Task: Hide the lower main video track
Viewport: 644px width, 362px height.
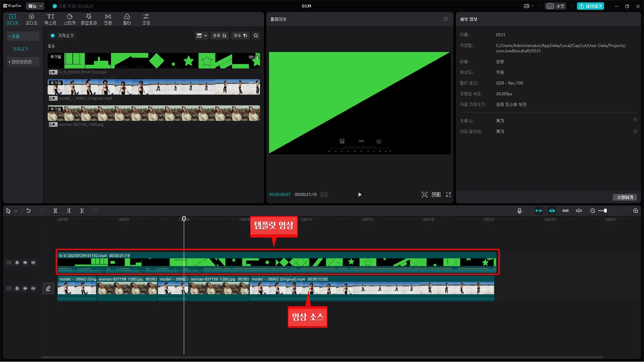Action: tap(25, 289)
